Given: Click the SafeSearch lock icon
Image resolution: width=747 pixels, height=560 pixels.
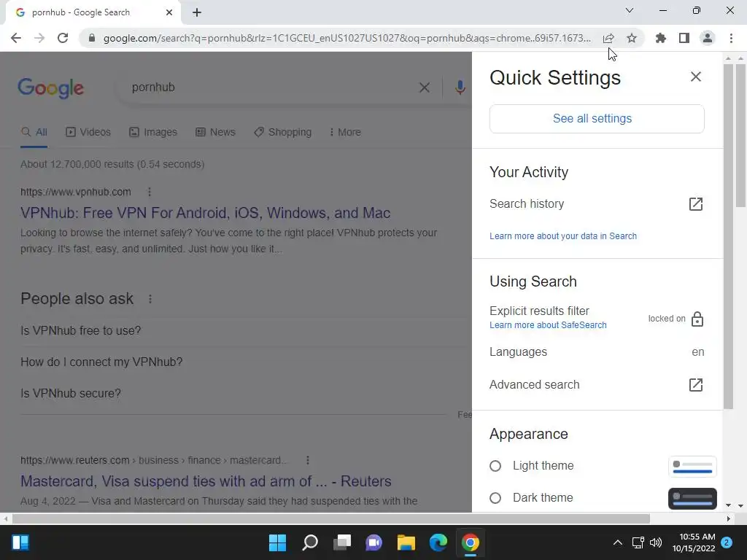Looking at the screenshot, I should pyautogui.click(x=697, y=319).
